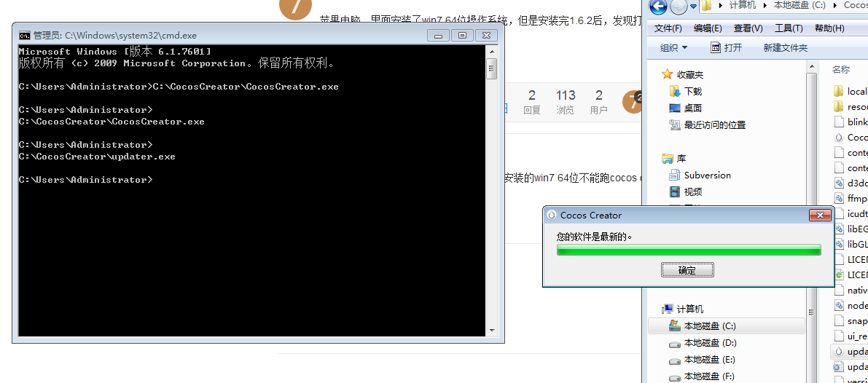Select the Cocos droplet executable icon in file list

click(x=838, y=137)
